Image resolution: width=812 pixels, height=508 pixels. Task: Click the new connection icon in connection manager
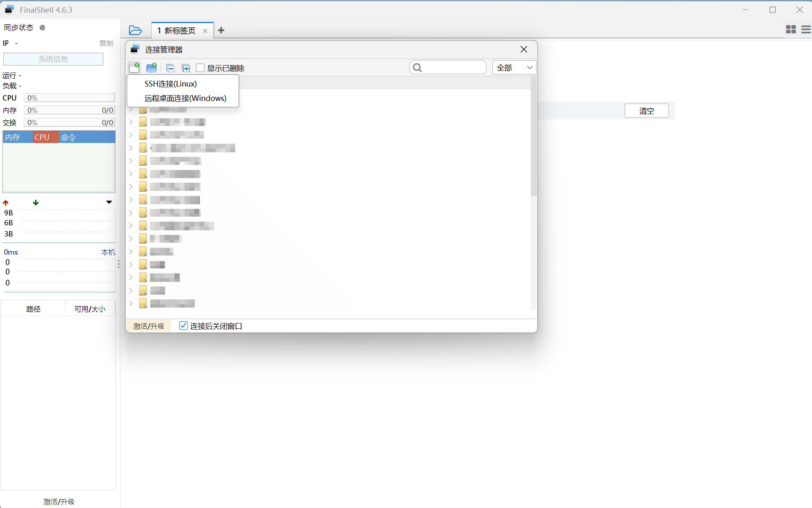click(x=134, y=68)
